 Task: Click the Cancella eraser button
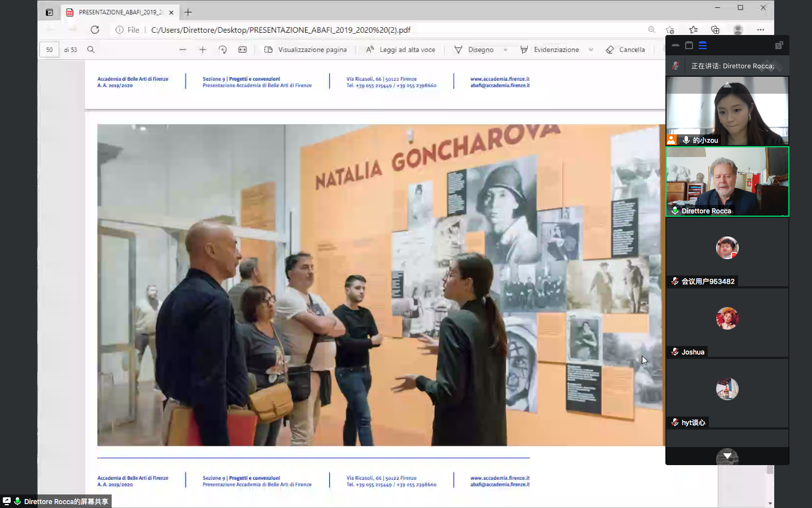click(625, 50)
